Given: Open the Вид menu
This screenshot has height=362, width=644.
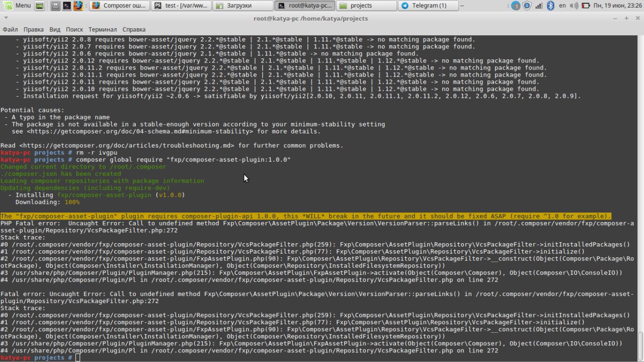Looking at the screenshot, I should click(55, 29).
